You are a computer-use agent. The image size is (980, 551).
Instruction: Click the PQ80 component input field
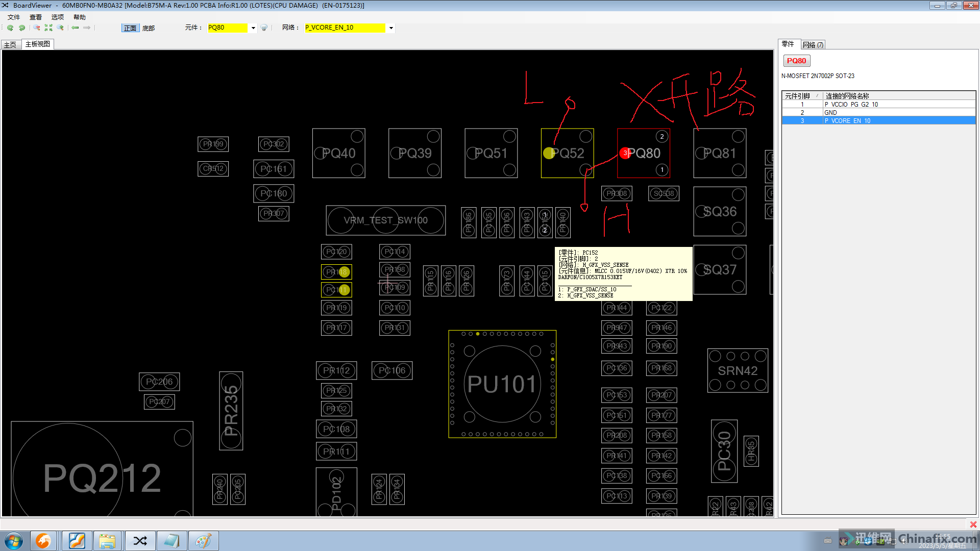(x=228, y=28)
